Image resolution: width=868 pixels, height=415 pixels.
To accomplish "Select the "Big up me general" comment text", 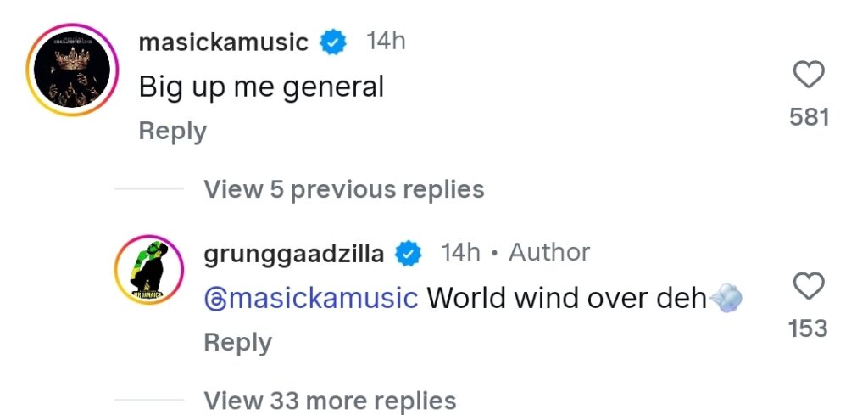I will pos(261,87).
